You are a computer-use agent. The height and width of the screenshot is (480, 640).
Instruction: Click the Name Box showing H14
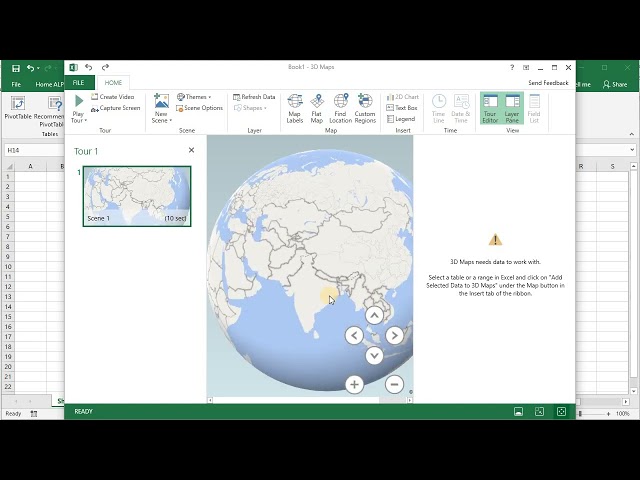pos(34,150)
